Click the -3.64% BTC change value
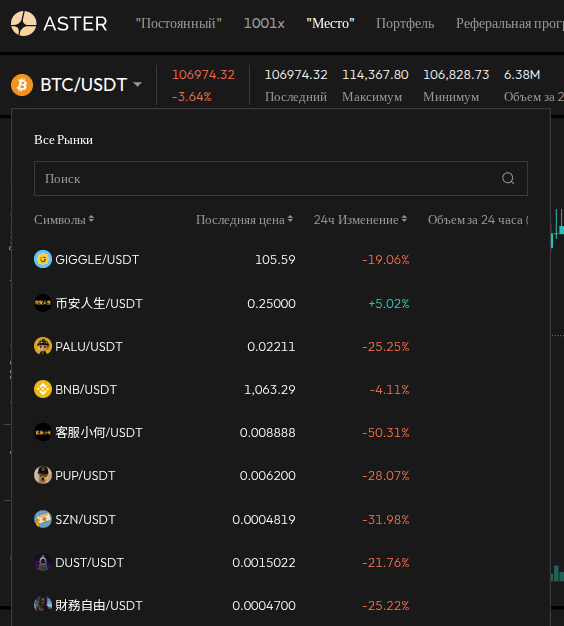Screen dimensions: 564x626 click(x=192, y=97)
